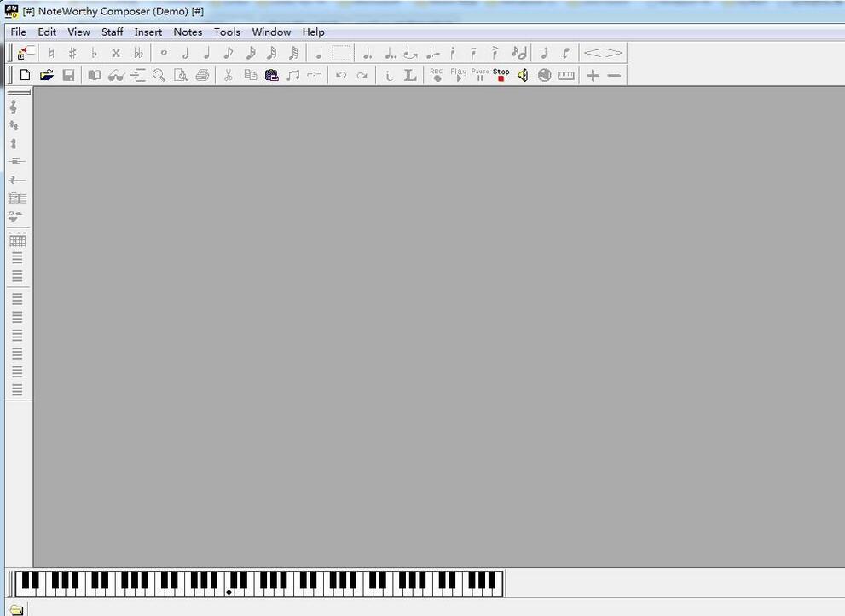
Task: Pick the thirty-second note duration
Action: click(272, 53)
